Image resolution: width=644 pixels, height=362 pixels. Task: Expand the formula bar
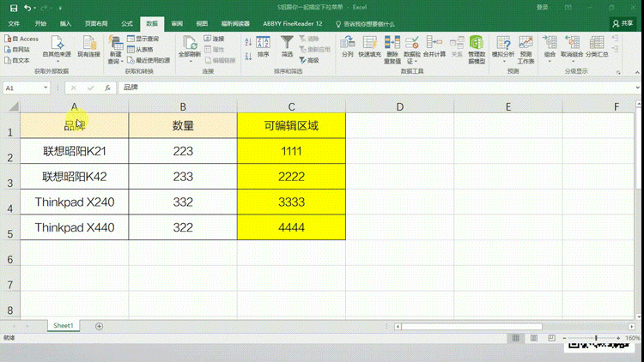pos(637,87)
